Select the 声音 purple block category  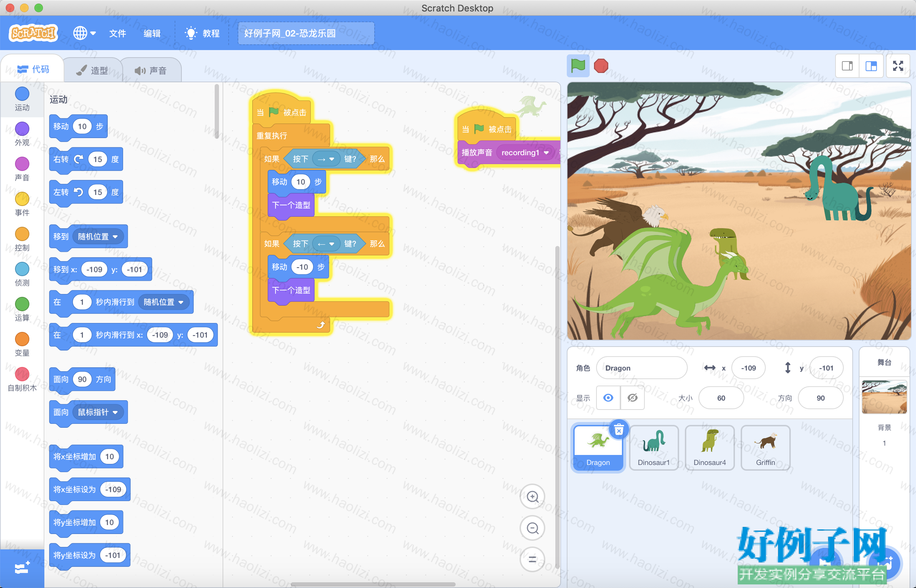pyautogui.click(x=22, y=169)
